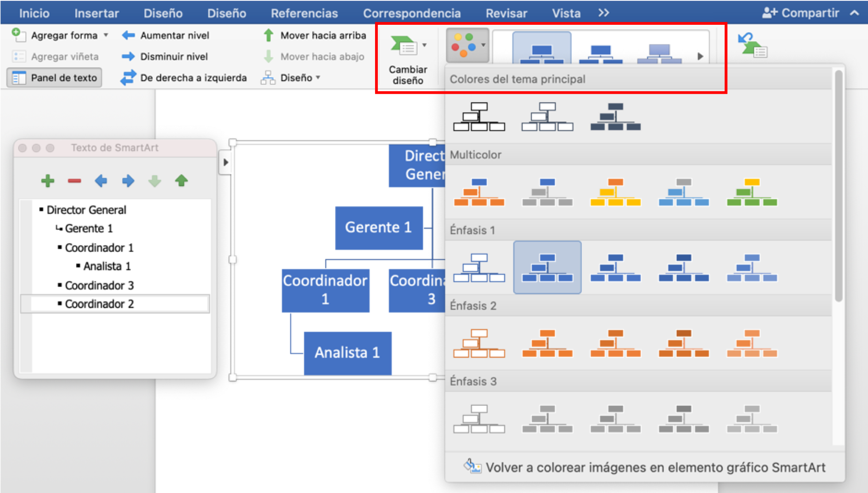868x493 pixels.
Task: Select Coordinador 1 in text pane
Action: [99, 247]
